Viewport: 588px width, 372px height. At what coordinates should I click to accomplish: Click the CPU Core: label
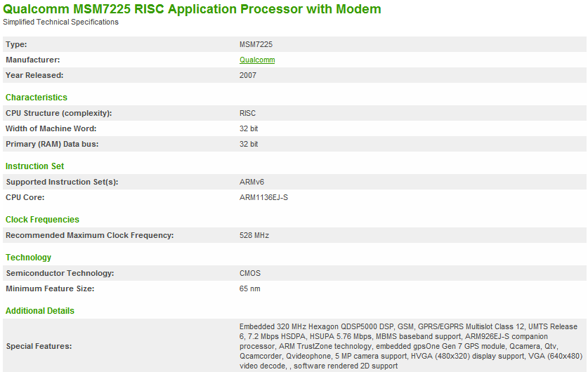point(25,197)
